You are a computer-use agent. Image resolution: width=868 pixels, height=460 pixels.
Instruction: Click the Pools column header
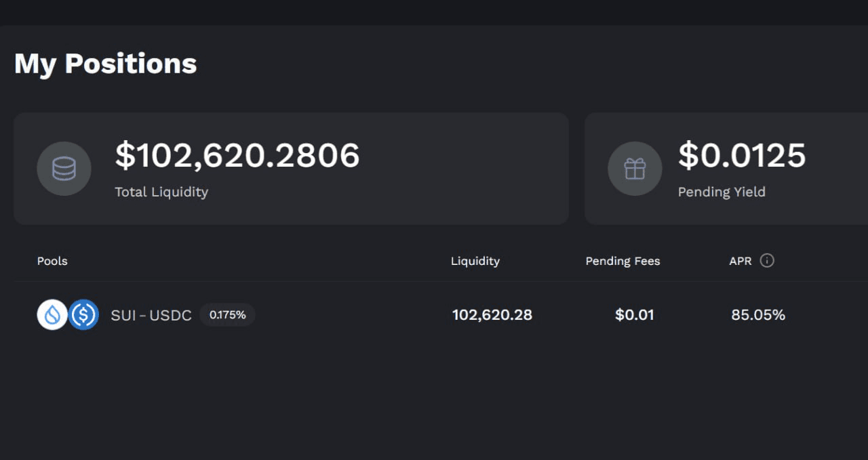pyautogui.click(x=52, y=262)
